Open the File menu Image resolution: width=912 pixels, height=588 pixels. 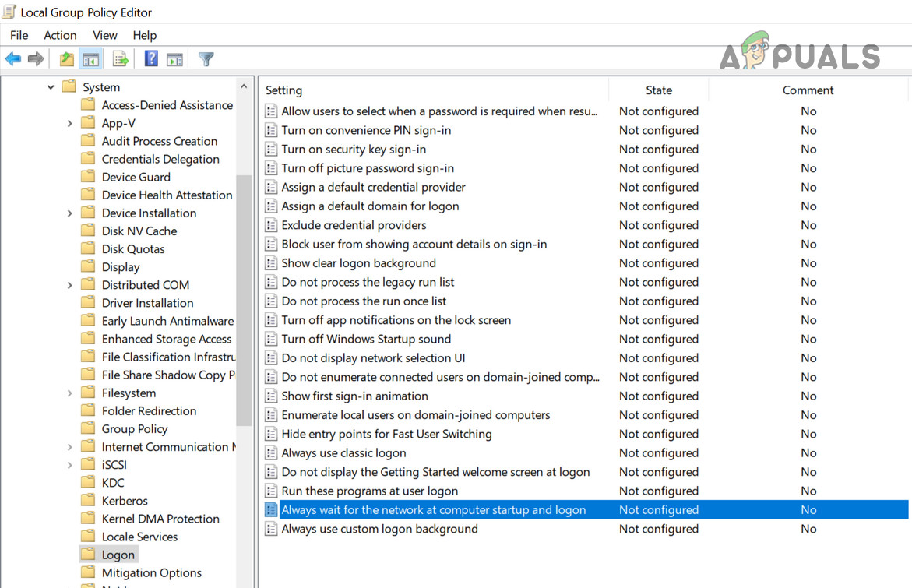(19, 35)
